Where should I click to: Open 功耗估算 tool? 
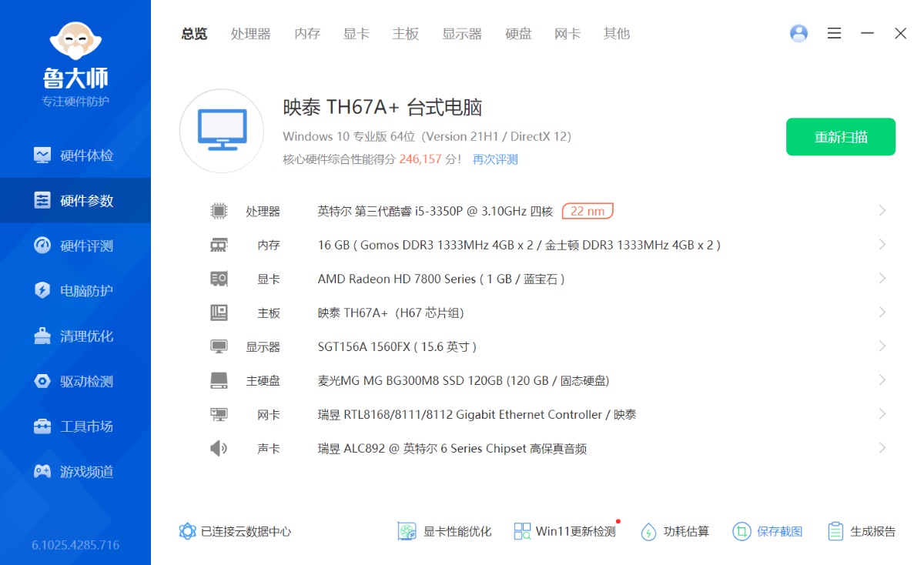point(675,531)
